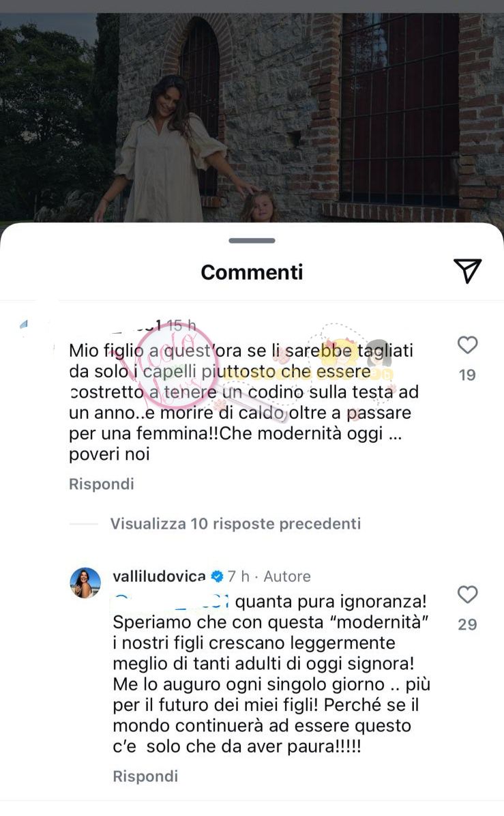Click the blue verified badge
The height and width of the screenshot is (816, 504).
pyautogui.click(x=217, y=577)
